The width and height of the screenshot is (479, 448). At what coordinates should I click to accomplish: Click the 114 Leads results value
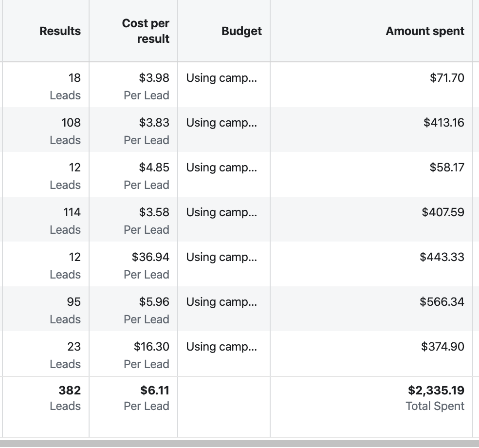tap(72, 212)
